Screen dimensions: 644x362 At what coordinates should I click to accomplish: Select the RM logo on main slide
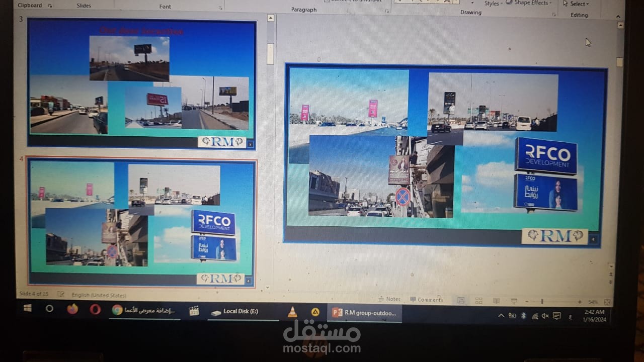tap(554, 236)
